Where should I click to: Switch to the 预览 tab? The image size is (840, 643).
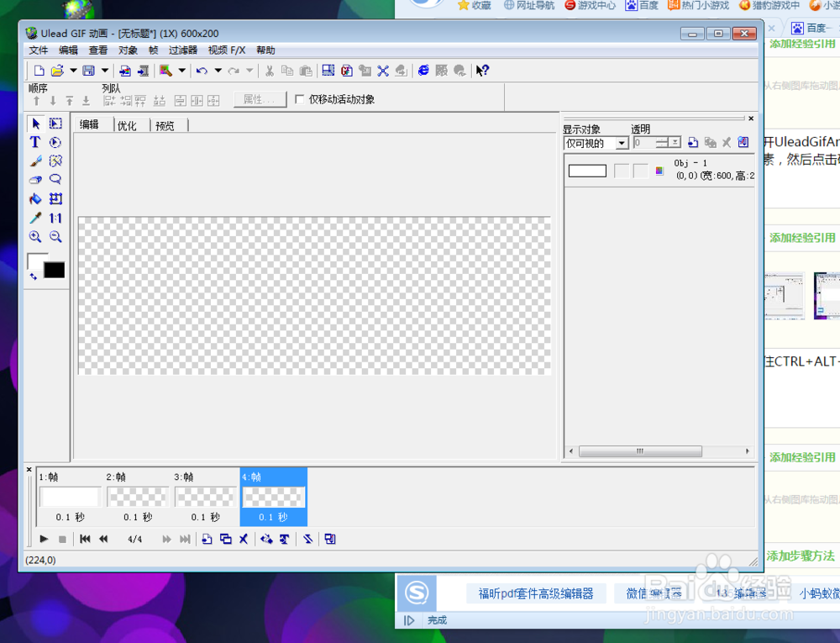(x=165, y=126)
